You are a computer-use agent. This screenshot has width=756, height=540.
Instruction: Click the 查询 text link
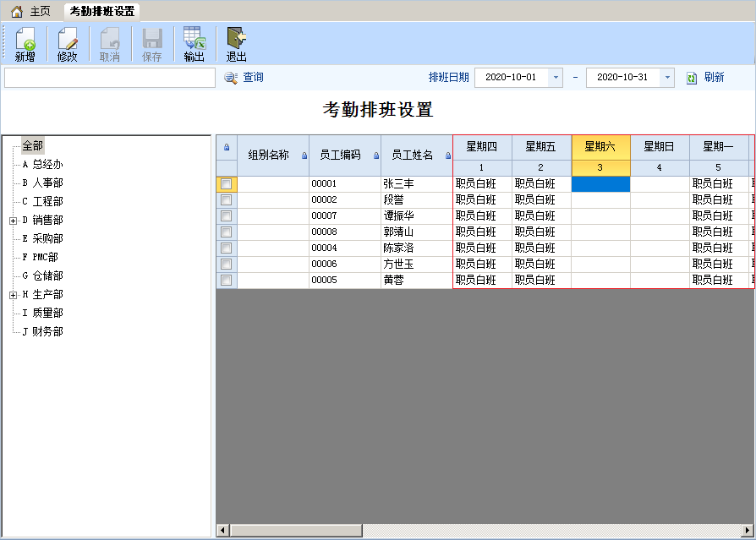coord(253,78)
